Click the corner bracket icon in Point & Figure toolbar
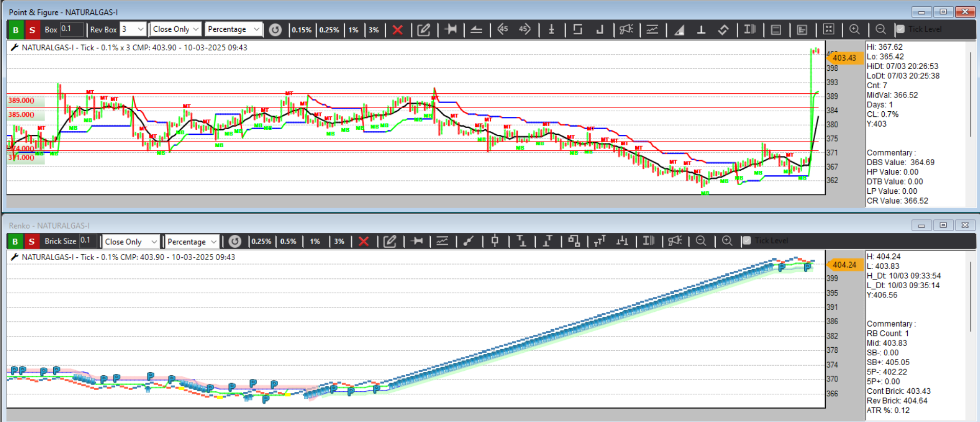Screen dimensions: 980x422 600,30
